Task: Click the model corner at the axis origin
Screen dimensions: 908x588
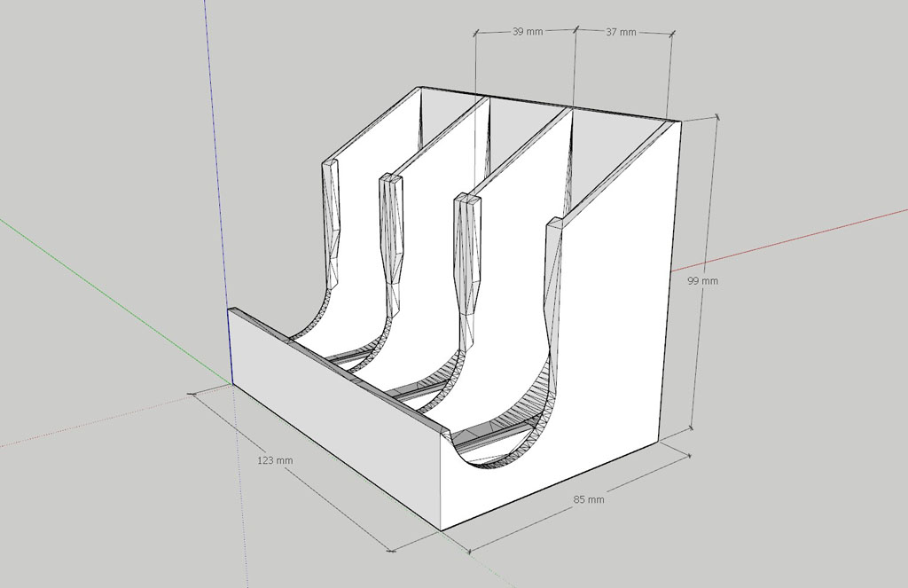Action: pos(231,383)
